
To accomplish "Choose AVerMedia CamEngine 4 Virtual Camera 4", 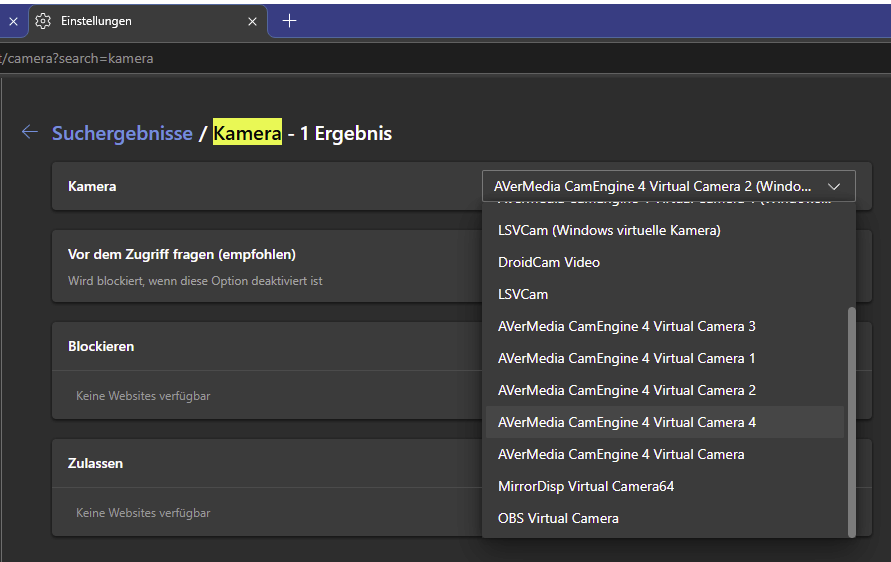I will tap(665, 422).
